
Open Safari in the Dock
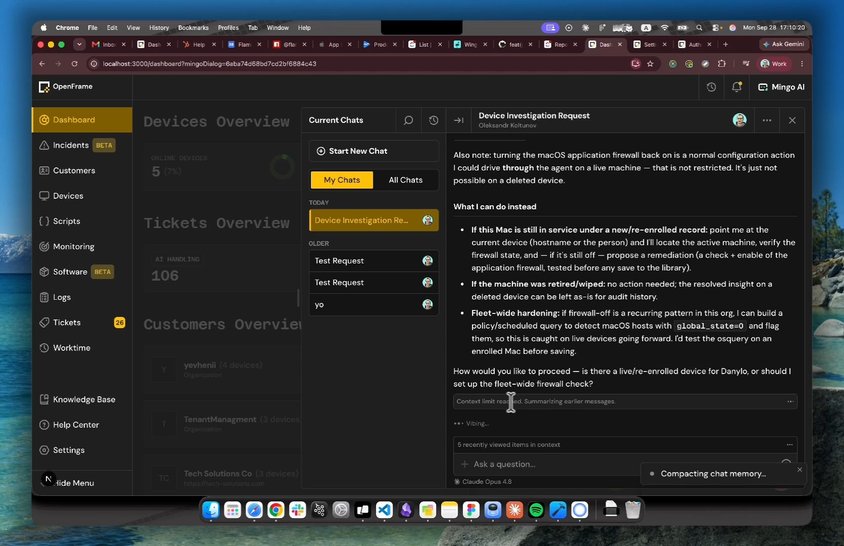coord(254,509)
